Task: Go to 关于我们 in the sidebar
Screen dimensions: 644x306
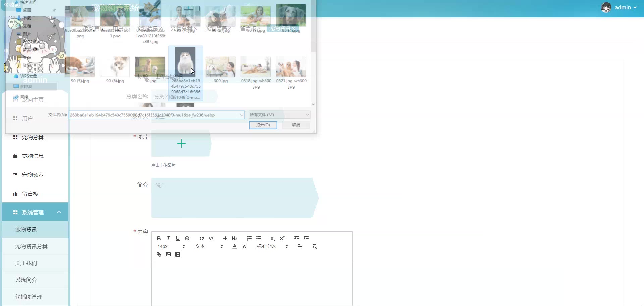Action: 35,263
